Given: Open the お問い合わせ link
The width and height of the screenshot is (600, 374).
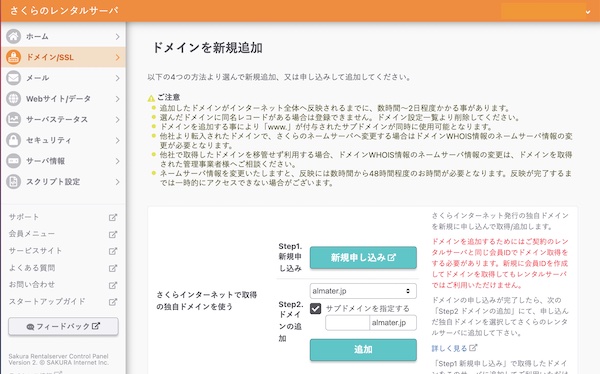Looking at the screenshot, I should pyautogui.click(x=32, y=284).
